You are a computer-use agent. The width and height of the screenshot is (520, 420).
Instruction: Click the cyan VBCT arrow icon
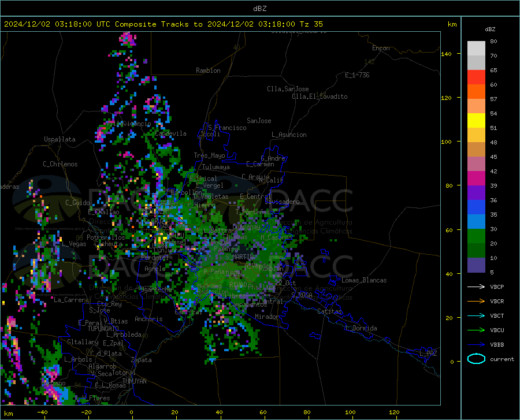point(476,315)
